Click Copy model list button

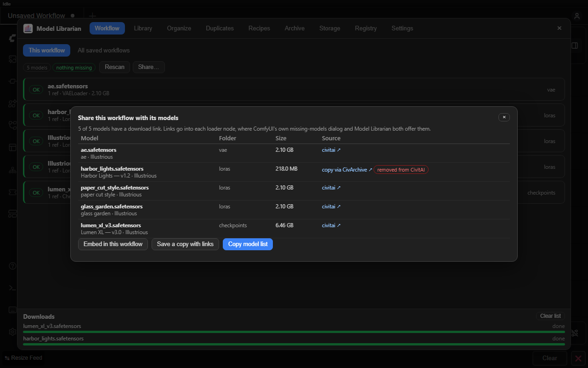click(248, 244)
